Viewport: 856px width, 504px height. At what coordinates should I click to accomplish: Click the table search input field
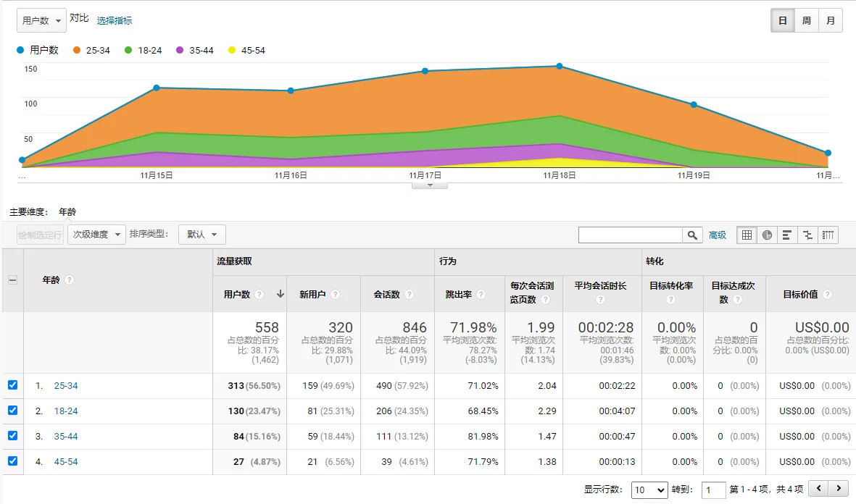(x=630, y=235)
